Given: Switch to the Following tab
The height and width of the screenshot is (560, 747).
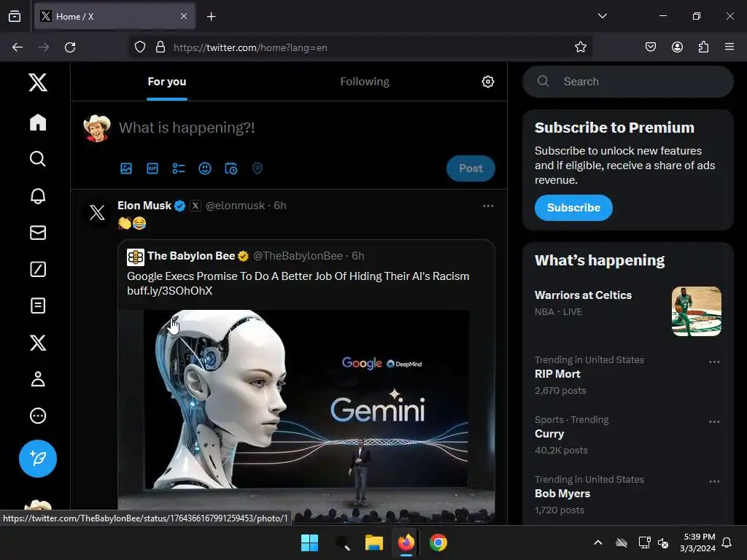Looking at the screenshot, I should coord(365,82).
